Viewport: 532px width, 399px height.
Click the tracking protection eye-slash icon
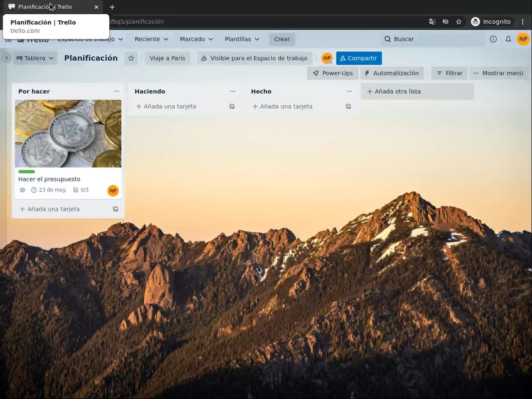446,22
